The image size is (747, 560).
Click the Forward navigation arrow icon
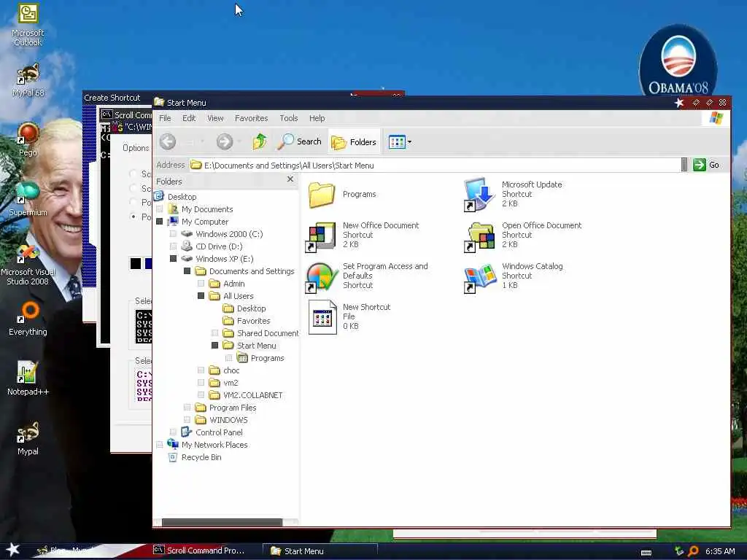point(225,141)
